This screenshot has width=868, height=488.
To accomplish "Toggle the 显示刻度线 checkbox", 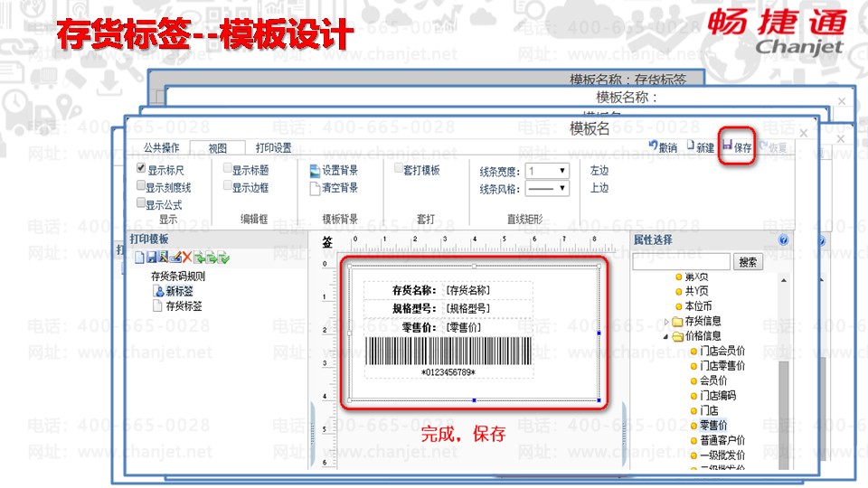I will [141, 185].
